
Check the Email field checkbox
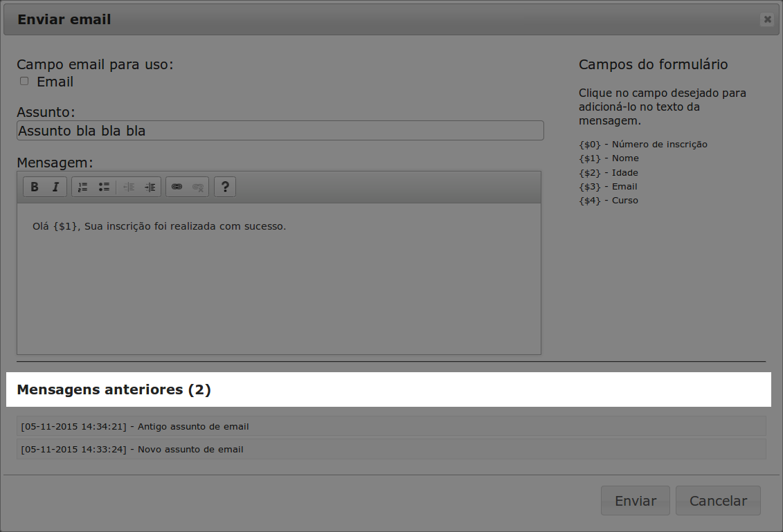point(24,82)
